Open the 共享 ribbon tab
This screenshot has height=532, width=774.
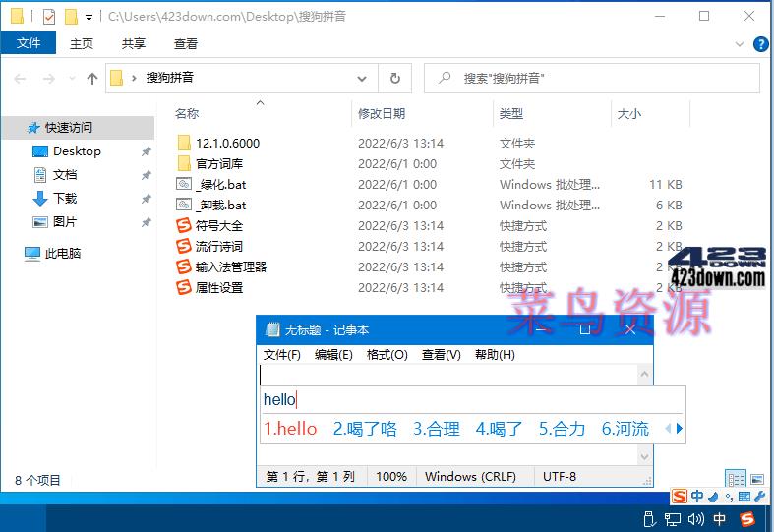(x=134, y=44)
